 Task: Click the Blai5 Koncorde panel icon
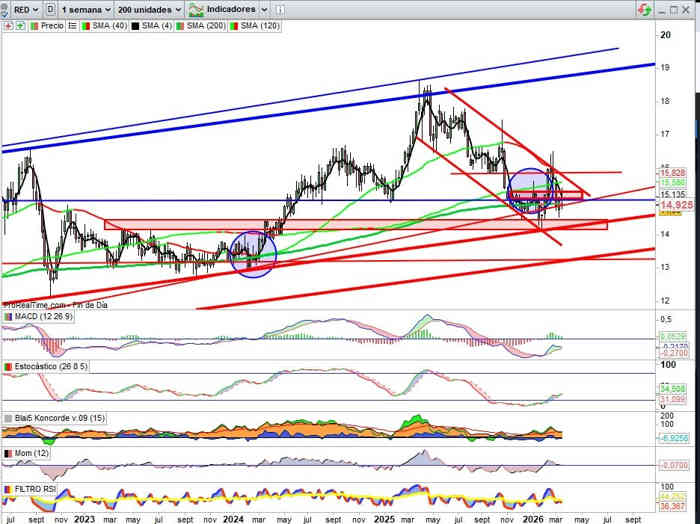(x=8, y=417)
